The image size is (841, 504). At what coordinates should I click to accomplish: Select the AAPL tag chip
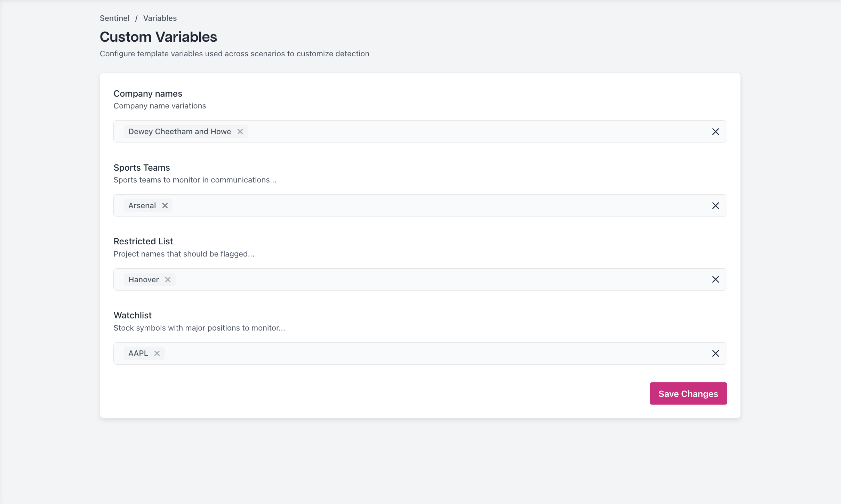138,353
